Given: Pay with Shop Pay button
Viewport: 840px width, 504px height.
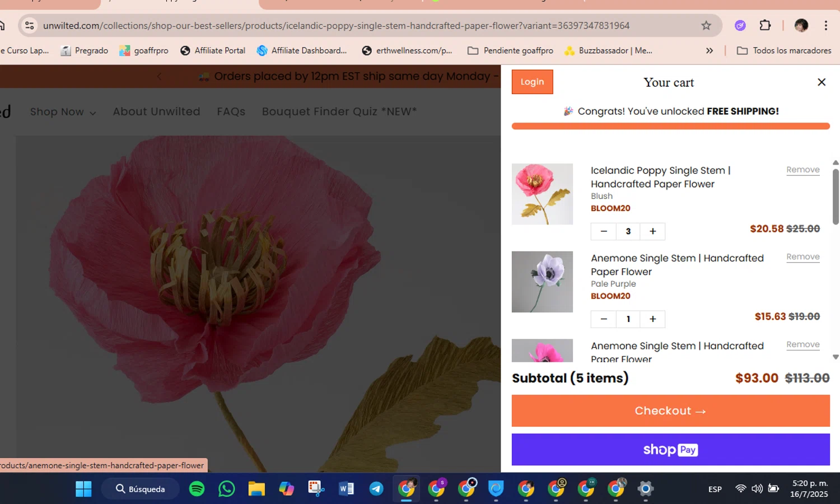Looking at the screenshot, I should (670, 450).
